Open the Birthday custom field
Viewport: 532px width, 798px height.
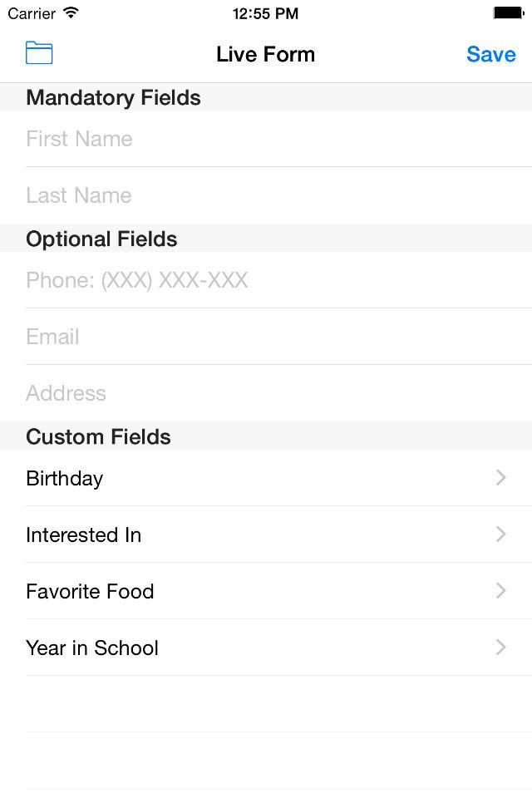point(249,478)
